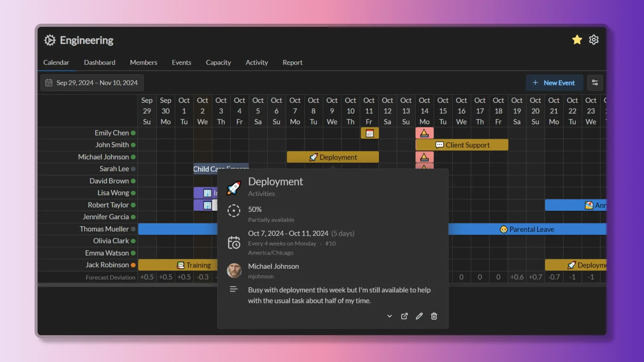Expand the deployment popup chevron down arrow
Viewport: 644px width, 362px height.
[389, 316]
